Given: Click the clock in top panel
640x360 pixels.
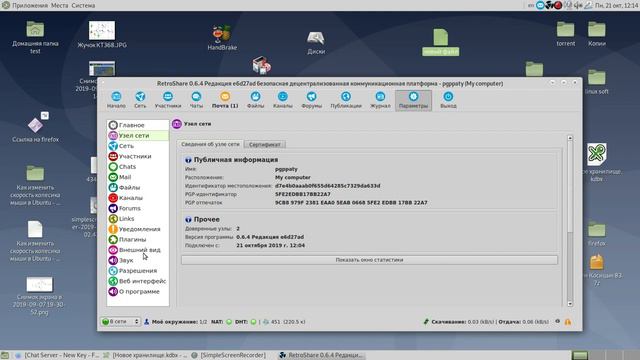Looking at the screenshot, I should pyautogui.click(x=616, y=5).
